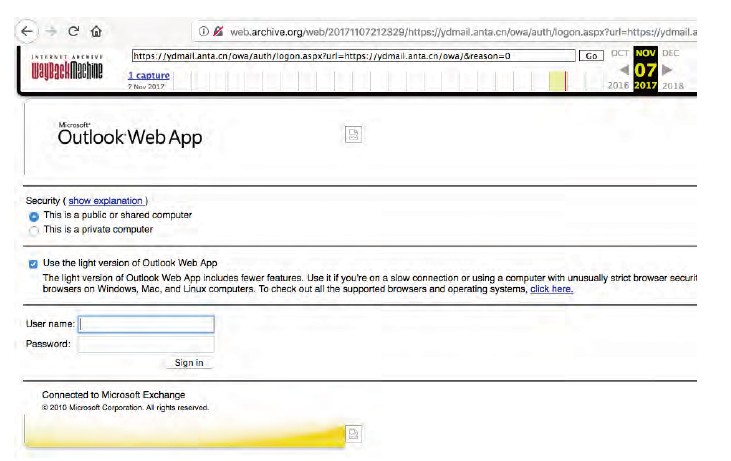731x461 pixels.
Task: Open site information icon in address bar
Action: [204, 31]
